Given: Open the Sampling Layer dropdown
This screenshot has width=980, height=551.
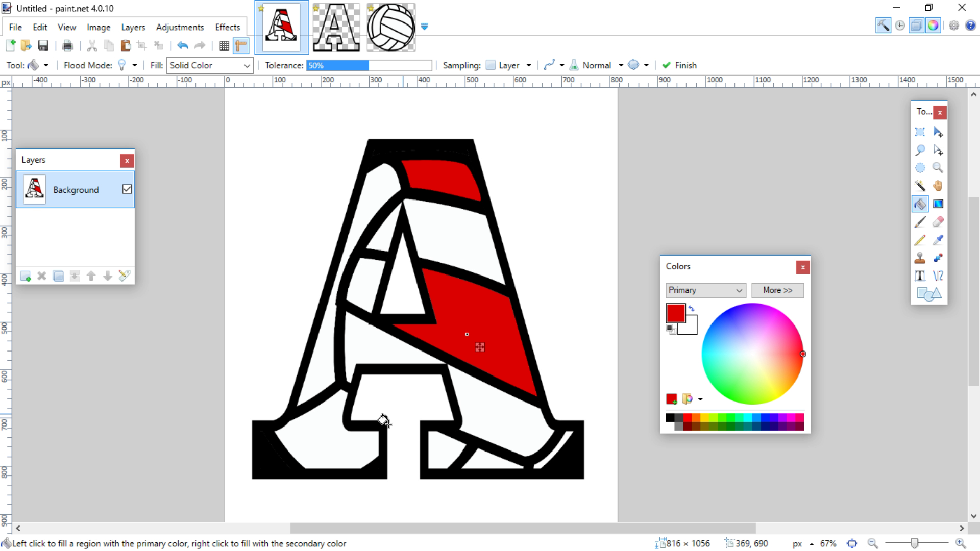Looking at the screenshot, I should tap(508, 65).
